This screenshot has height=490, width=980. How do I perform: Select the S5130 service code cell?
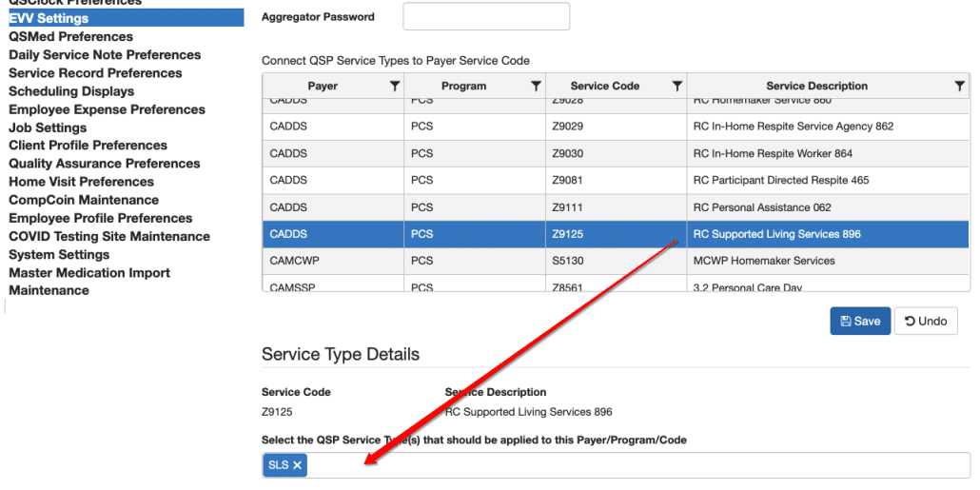[616, 261]
